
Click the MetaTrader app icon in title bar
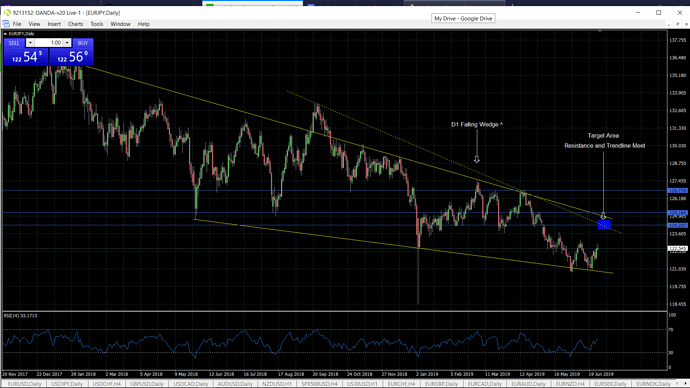(7, 13)
